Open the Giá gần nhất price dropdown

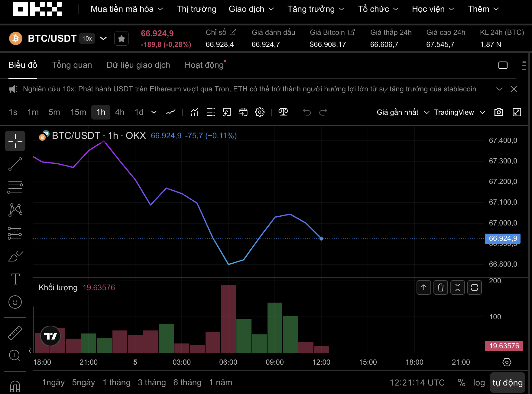click(x=403, y=112)
